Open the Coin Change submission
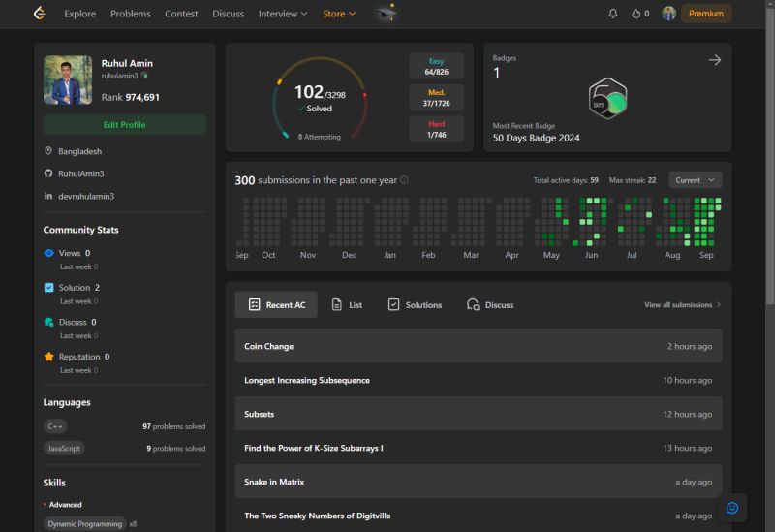The width and height of the screenshot is (775, 532). click(x=269, y=346)
